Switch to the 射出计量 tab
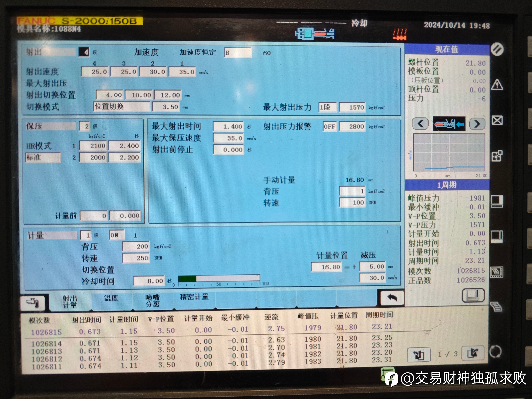The width and height of the screenshot is (532, 399). click(x=70, y=302)
